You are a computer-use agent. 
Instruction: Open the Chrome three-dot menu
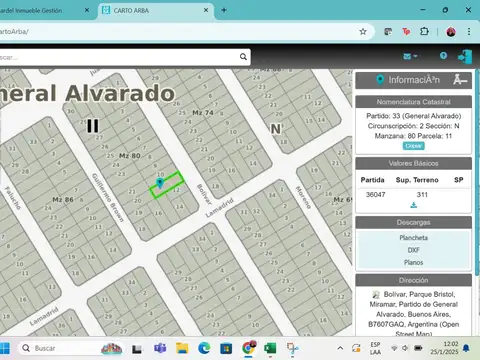(469, 32)
